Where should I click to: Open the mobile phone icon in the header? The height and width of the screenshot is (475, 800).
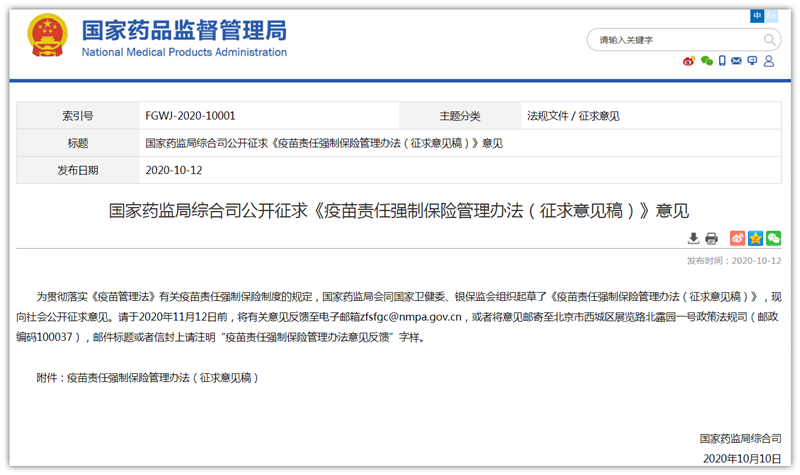pyautogui.click(x=722, y=61)
